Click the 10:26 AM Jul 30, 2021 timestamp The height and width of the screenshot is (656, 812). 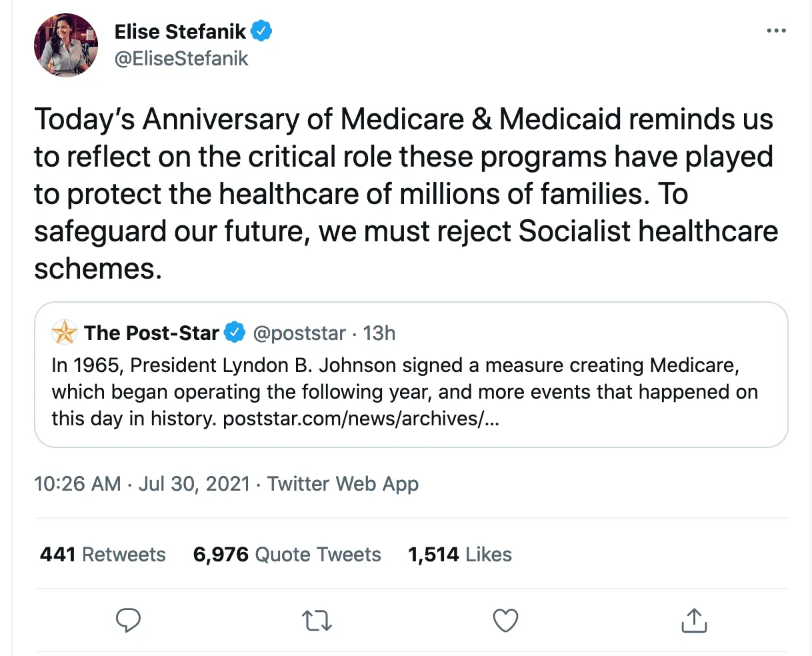pyautogui.click(x=142, y=483)
